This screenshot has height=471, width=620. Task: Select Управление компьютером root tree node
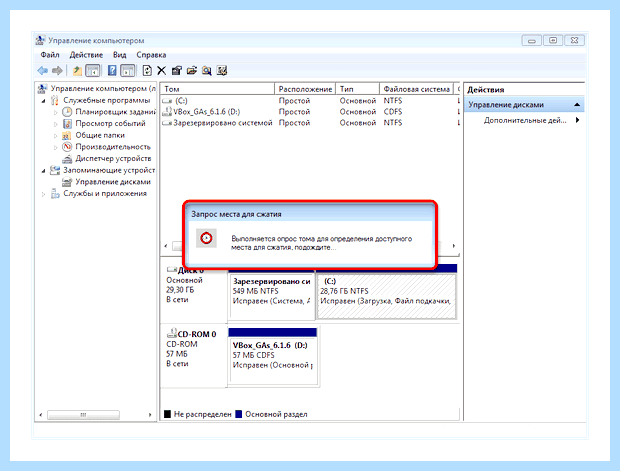(x=103, y=88)
